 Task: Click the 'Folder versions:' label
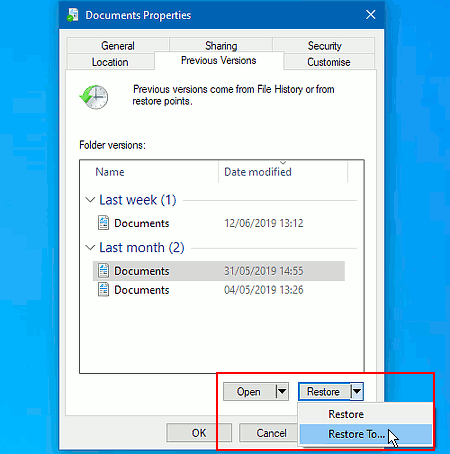click(x=112, y=145)
